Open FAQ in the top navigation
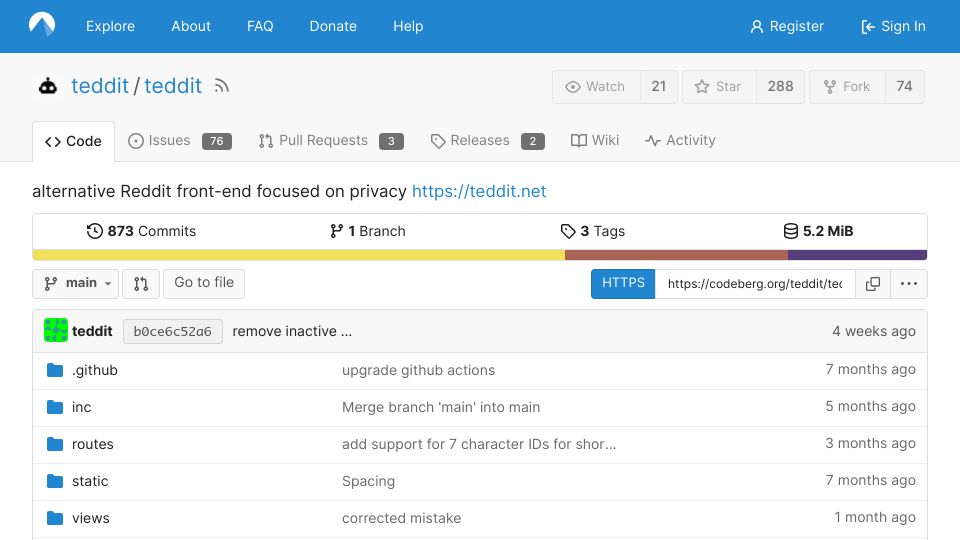The image size is (960, 540). [260, 26]
